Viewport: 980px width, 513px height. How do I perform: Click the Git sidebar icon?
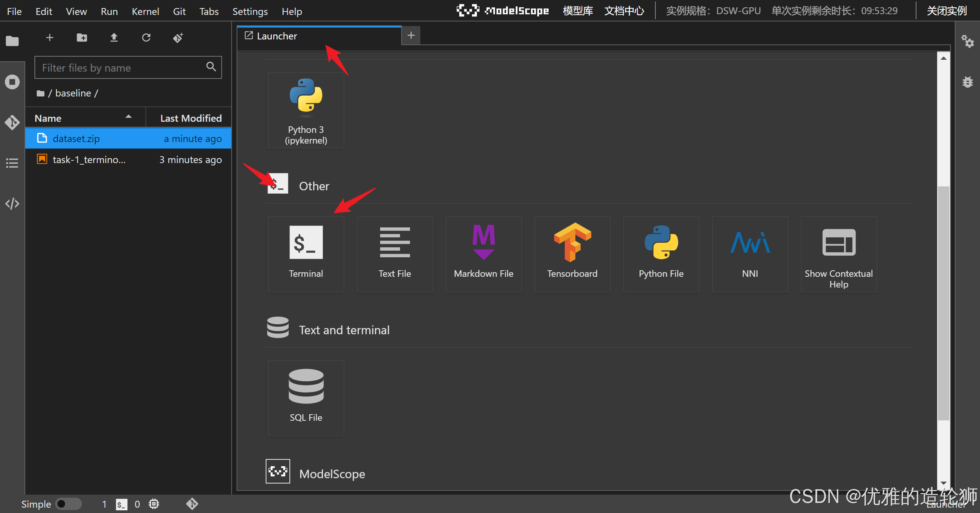point(12,123)
